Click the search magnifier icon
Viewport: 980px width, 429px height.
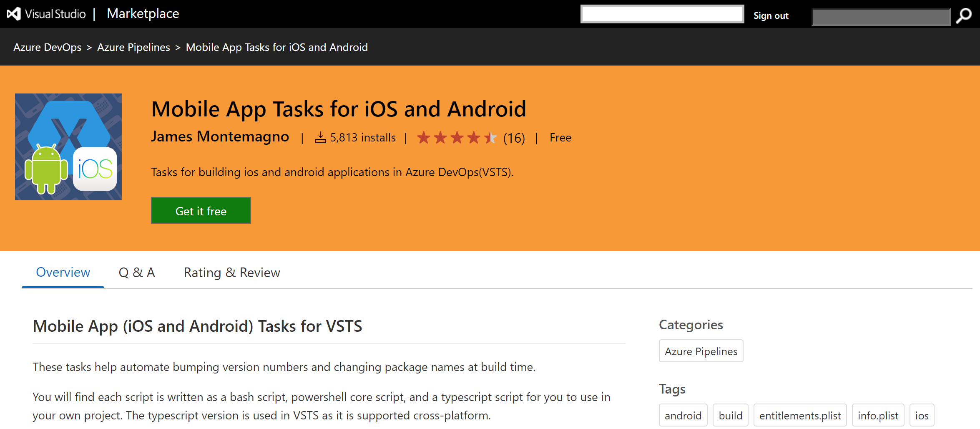point(964,16)
